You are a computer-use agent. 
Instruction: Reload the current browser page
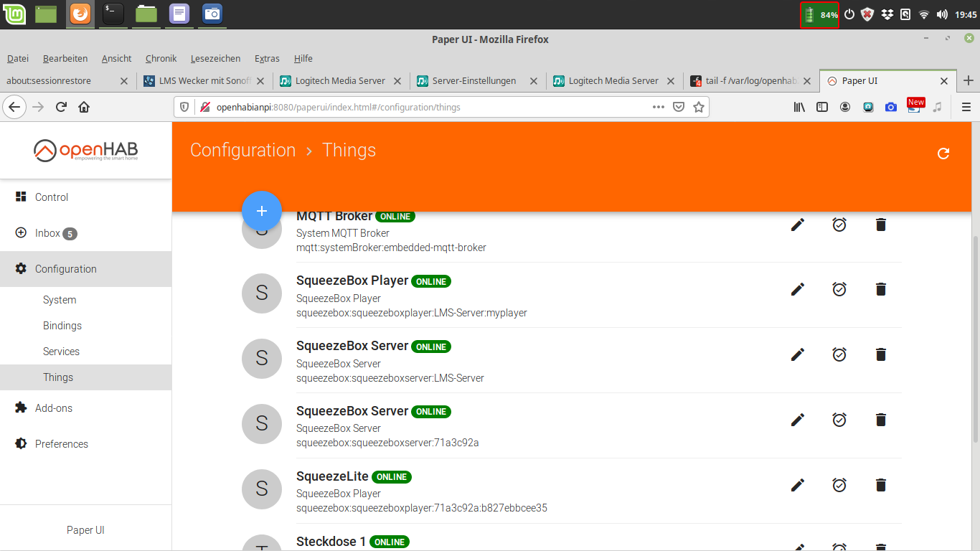61,107
